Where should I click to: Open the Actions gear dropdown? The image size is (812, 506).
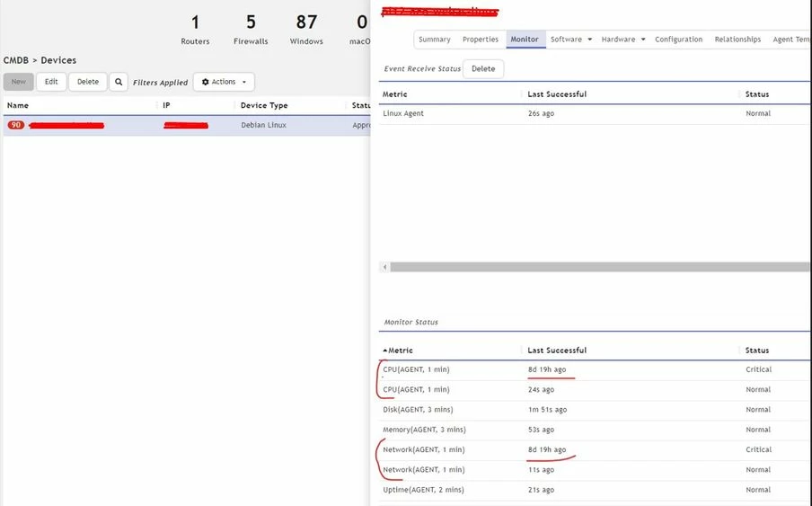tap(224, 82)
